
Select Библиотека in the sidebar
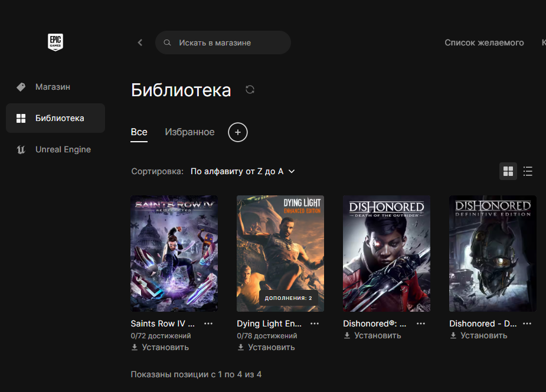tap(55, 118)
